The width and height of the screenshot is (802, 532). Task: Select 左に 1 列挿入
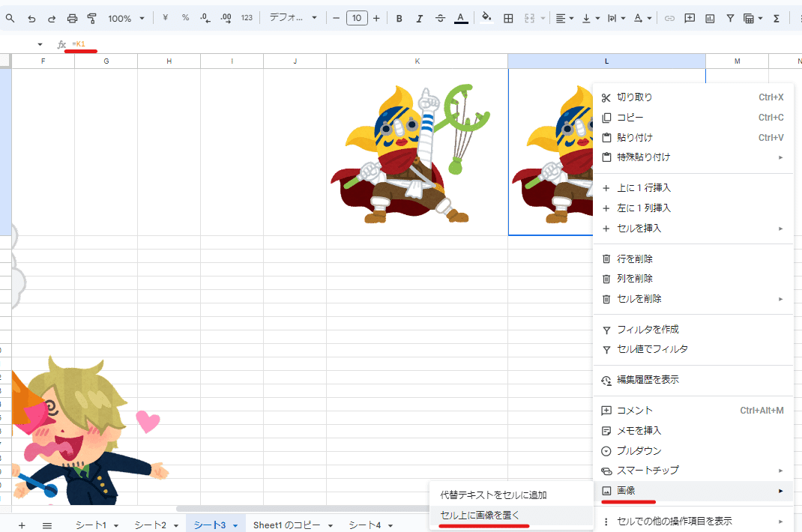point(693,208)
